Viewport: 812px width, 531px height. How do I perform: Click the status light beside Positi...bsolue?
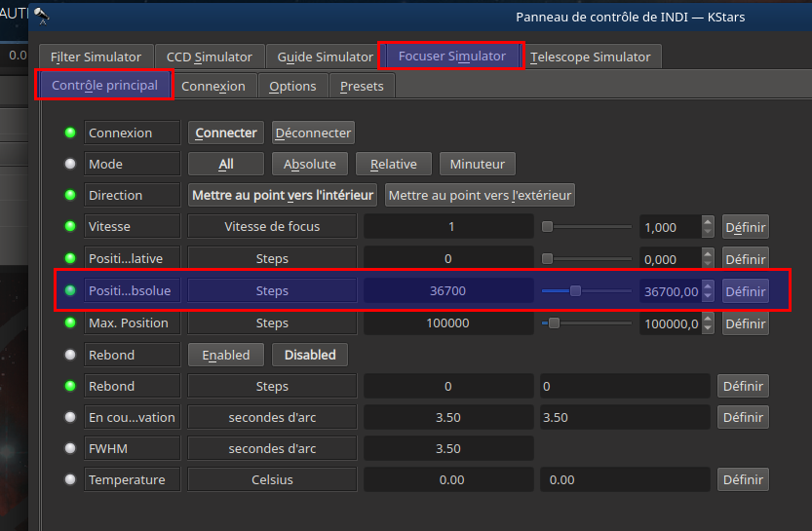click(70, 290)
